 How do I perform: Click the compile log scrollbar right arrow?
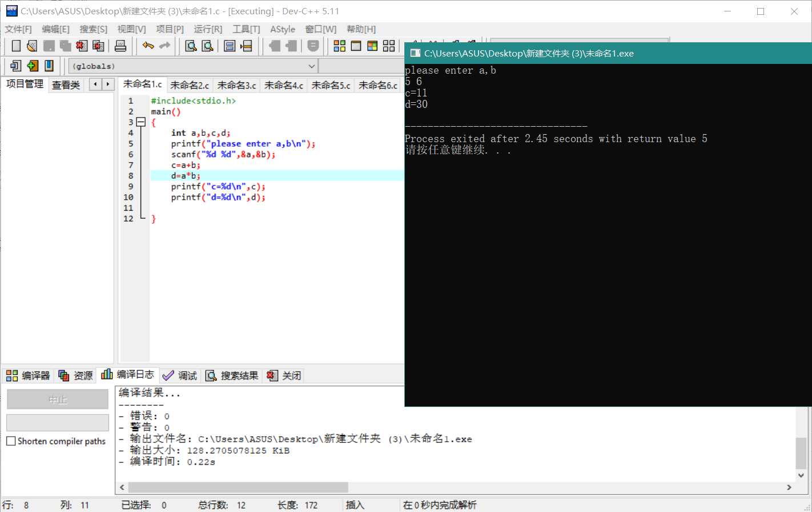pyautogui.click(x=789, y=487)
